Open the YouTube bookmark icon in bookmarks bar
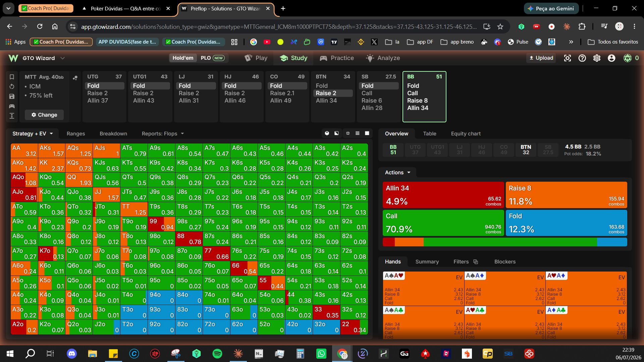Image resolution: width=644 pixels, height=362 pixels. [x=267, y=42]
